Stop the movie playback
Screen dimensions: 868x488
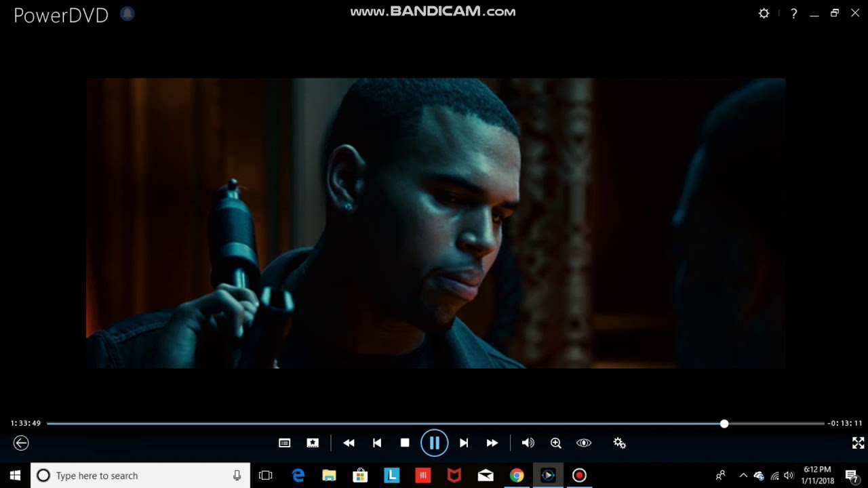[x=405, y=443]
